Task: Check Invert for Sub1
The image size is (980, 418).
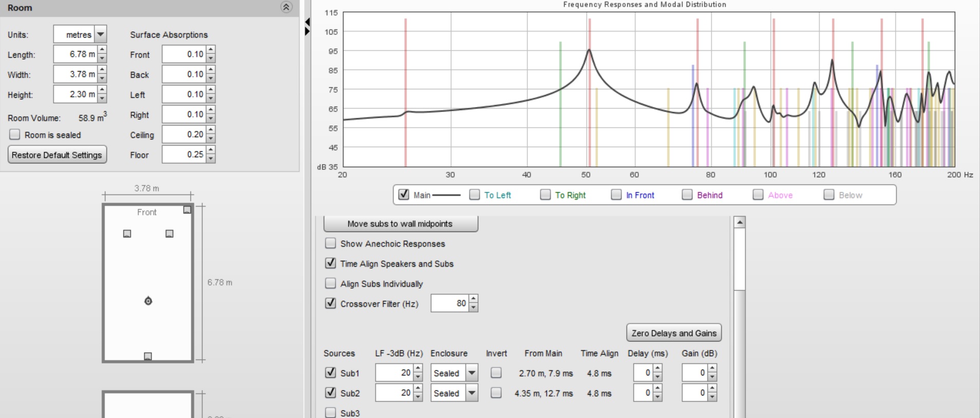Action: [x=496, y=373]
